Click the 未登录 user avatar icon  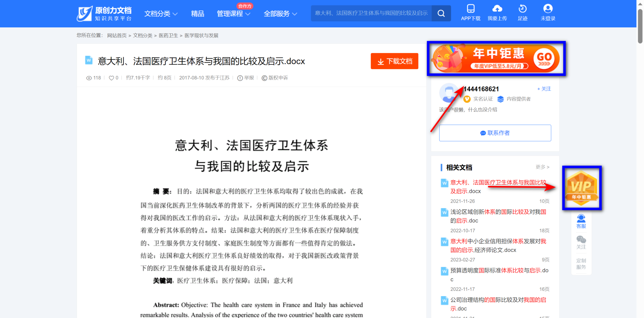(x=548, y=9)
